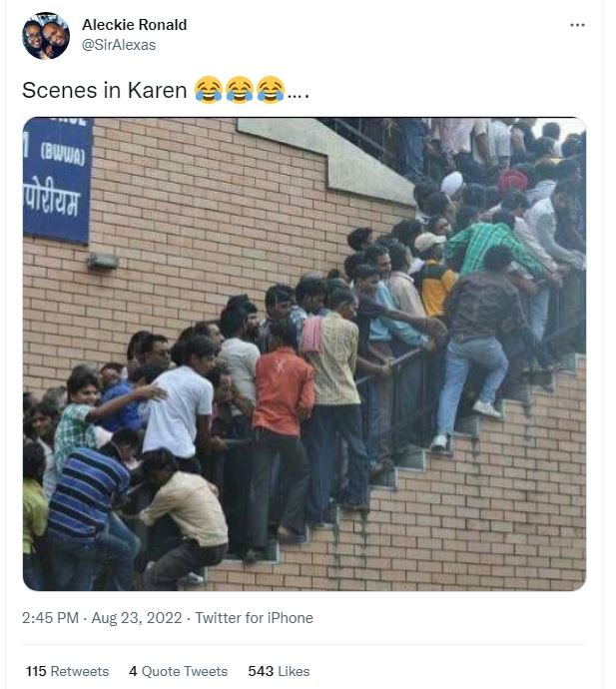
Task: Click the third laughing emoji in tweet
Action: pyautogui.click(x=271, y=90)
